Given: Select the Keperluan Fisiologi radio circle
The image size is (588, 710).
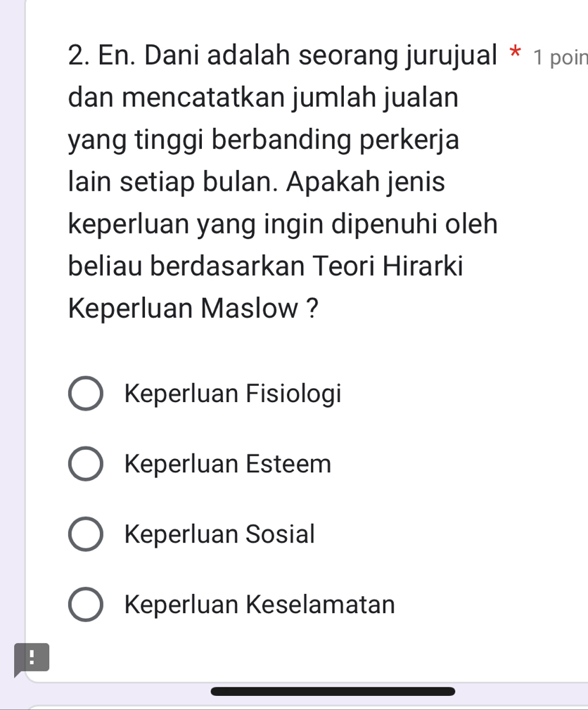Looking at the screenshot, I should click(86, 394).
